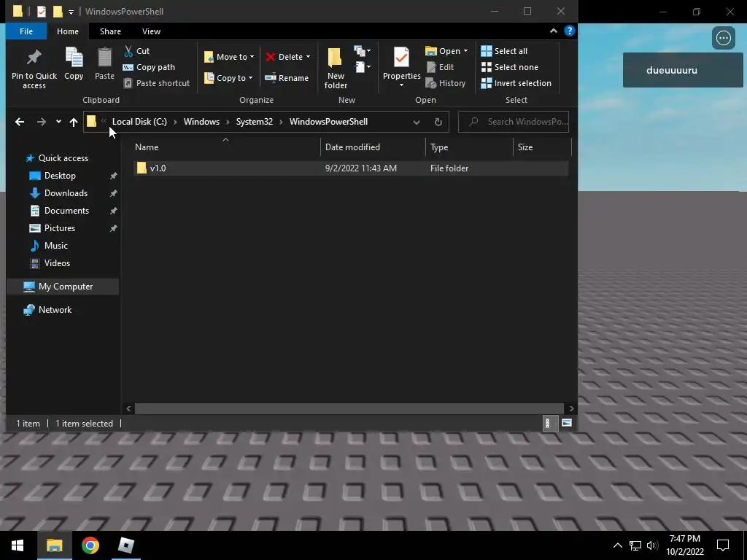Open Google Chrome from taskbar

click(x=90, y=545)
